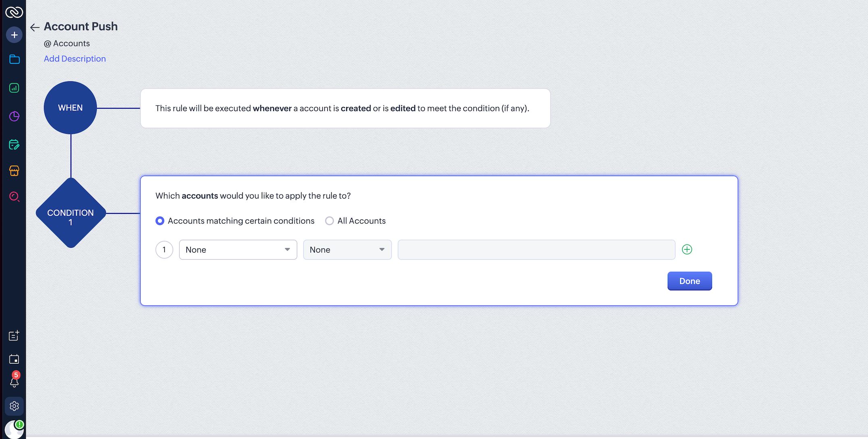Add another condition row with green plus
868x439 pixels.
pyautogui.click(x=687, y=250)
